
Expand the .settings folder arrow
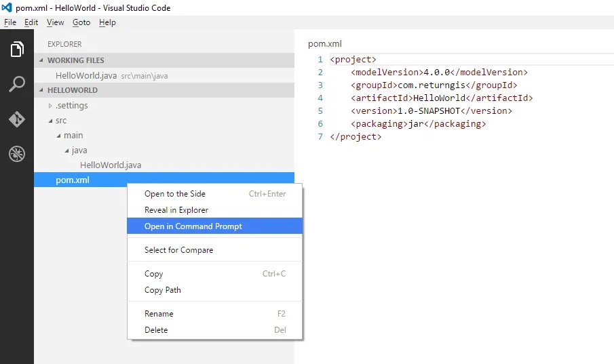50,106
